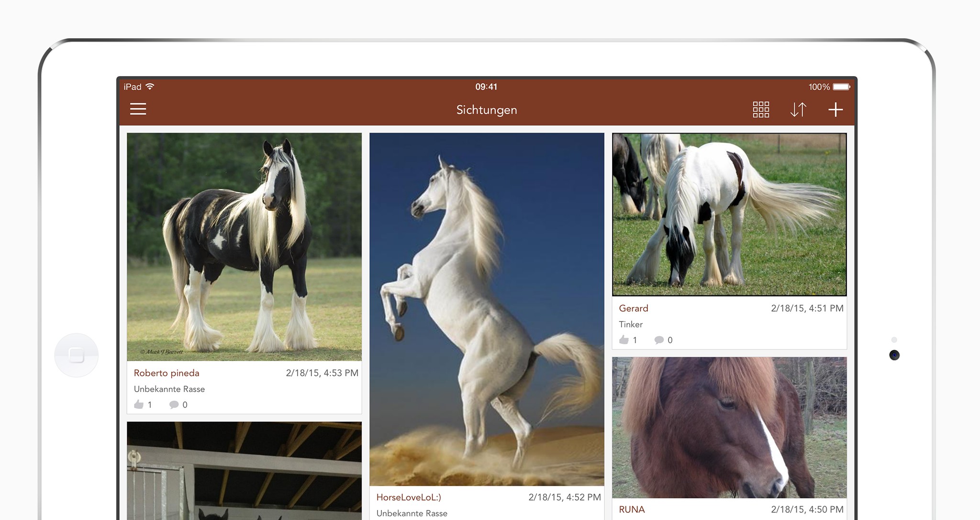Open Gerard's user profile
The height and width of the screenshot is (520, 980).
[x=633, y=308]
